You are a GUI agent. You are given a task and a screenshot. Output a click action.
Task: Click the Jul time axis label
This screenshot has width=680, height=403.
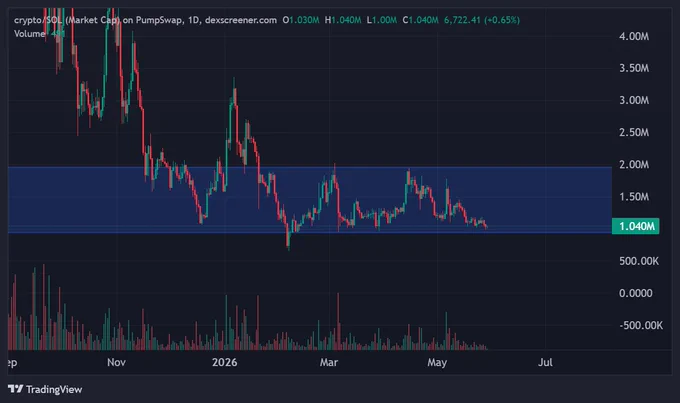[545, 362]
